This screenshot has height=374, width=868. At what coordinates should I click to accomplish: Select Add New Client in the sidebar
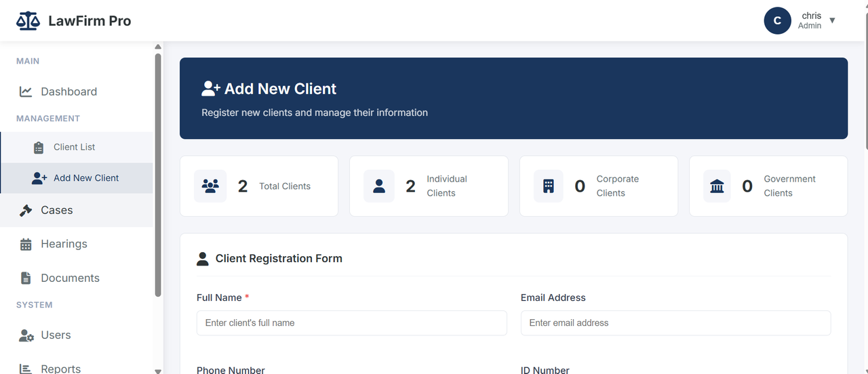coord(76,178)
